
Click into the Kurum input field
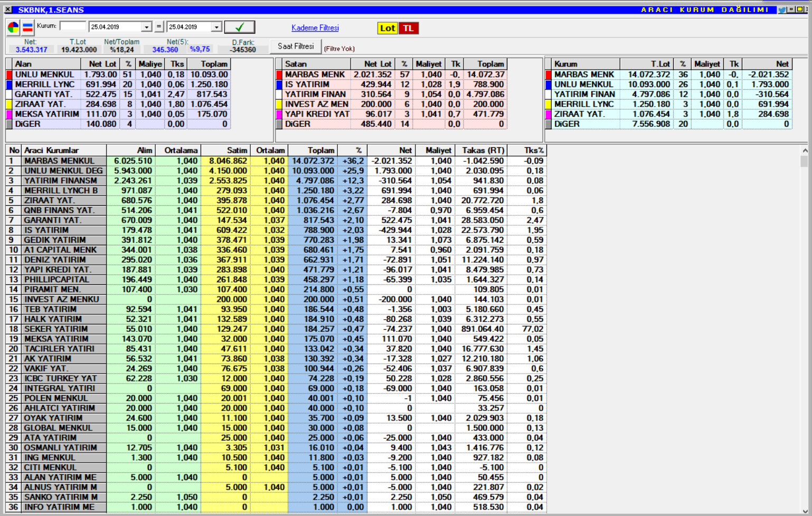click(73, 26)
